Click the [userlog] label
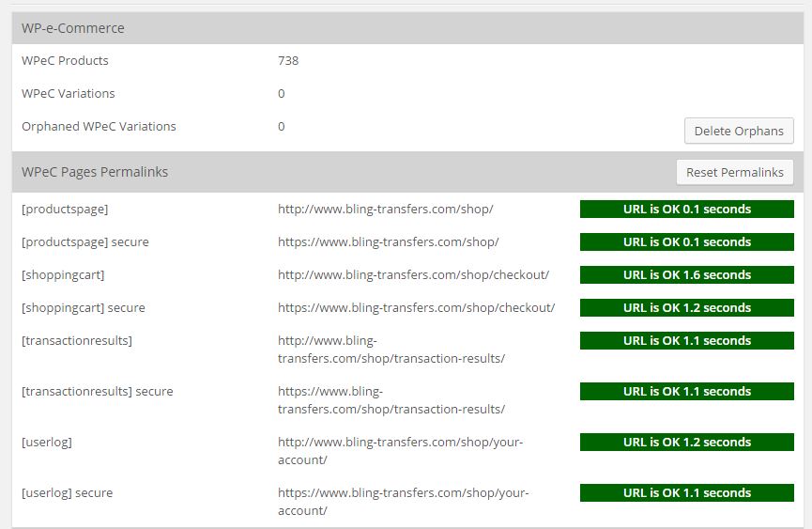Viewport: 812px width, 529px height. point(47,442)
